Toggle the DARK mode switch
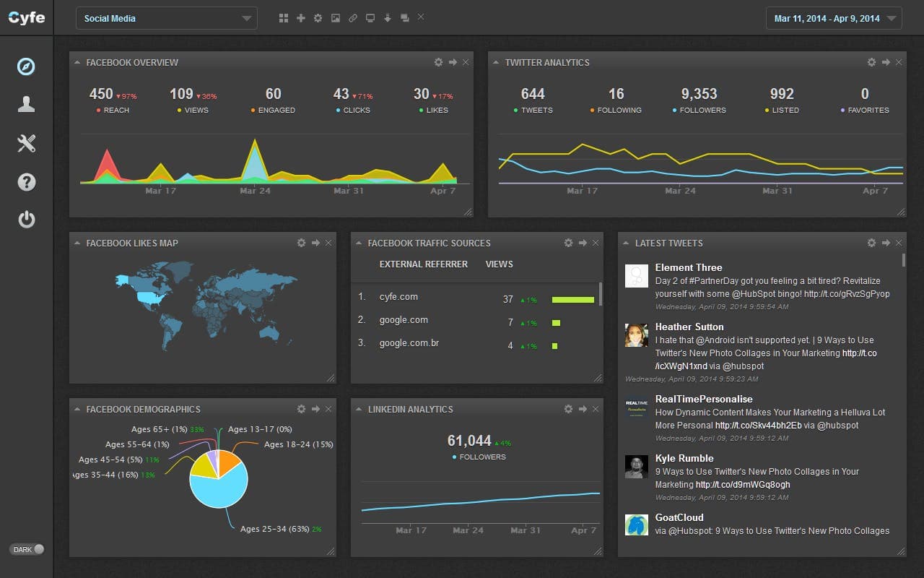Viewport: 924px width, 578px height. [27, 549]
